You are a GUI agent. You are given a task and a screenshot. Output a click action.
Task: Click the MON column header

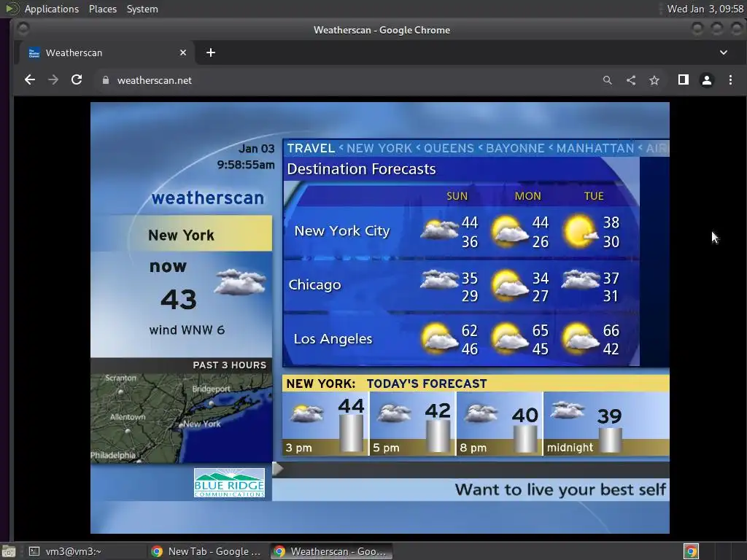[x=528, y=196]
